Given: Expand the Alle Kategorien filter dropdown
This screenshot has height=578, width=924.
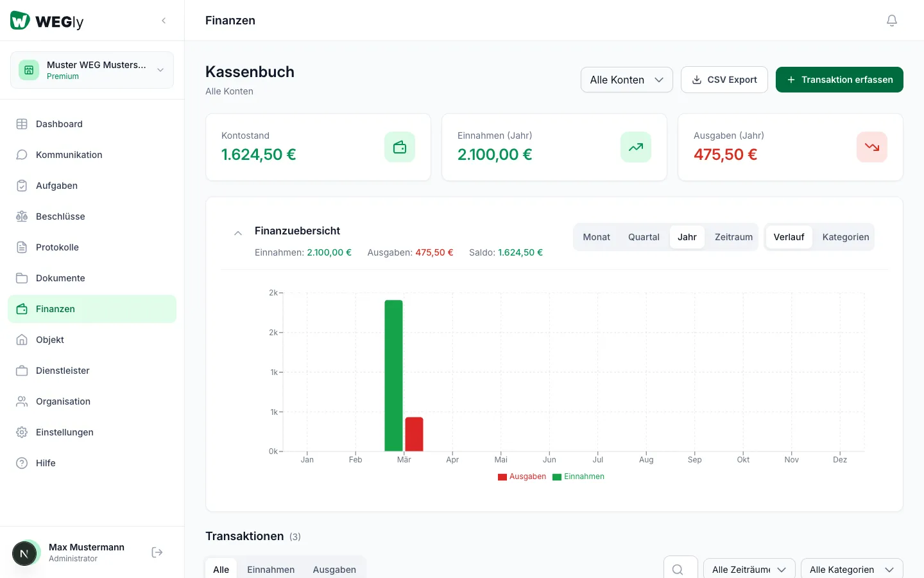Looking at the screenshot, I should 851,569.
